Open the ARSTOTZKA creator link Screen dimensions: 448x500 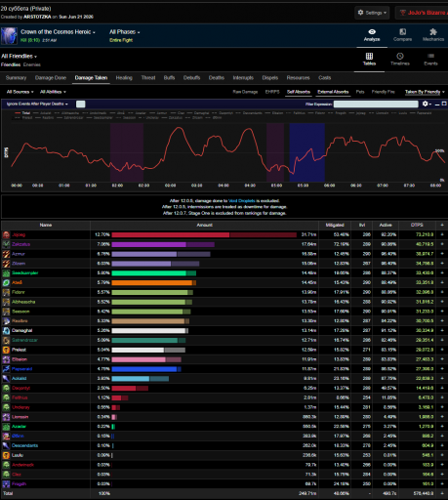[37, 17]
